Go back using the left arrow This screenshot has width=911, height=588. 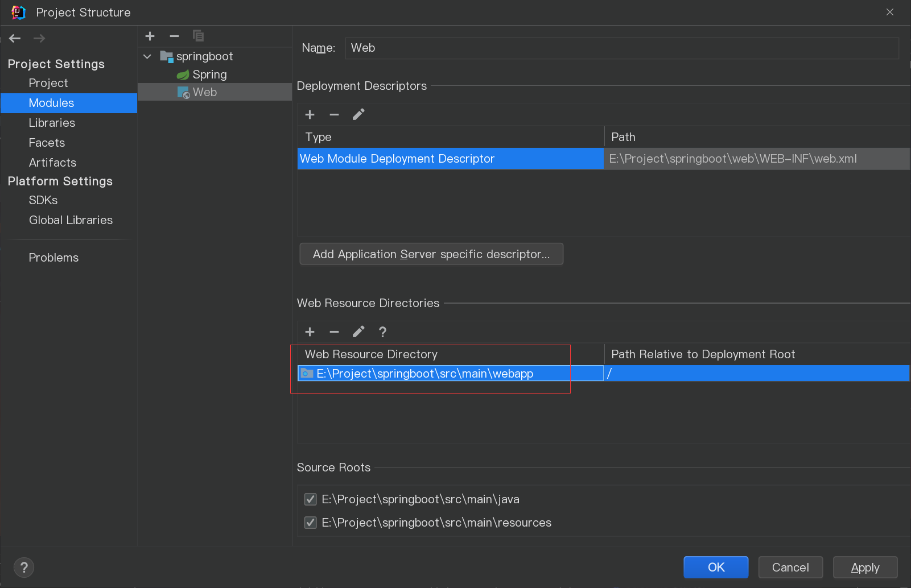pos(15,38)
